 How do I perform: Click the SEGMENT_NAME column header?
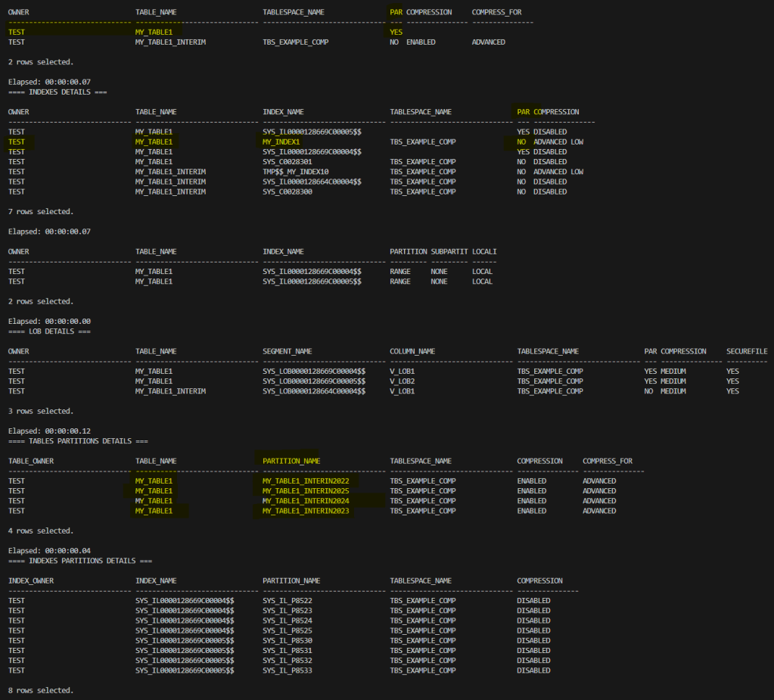tap(287, 351)
